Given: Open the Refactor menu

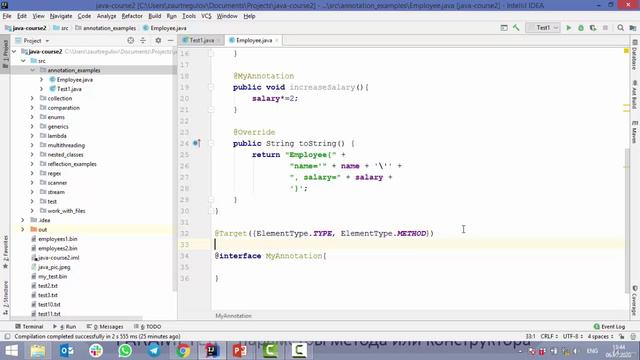Looking at the screenshot, I should [132, 16].
